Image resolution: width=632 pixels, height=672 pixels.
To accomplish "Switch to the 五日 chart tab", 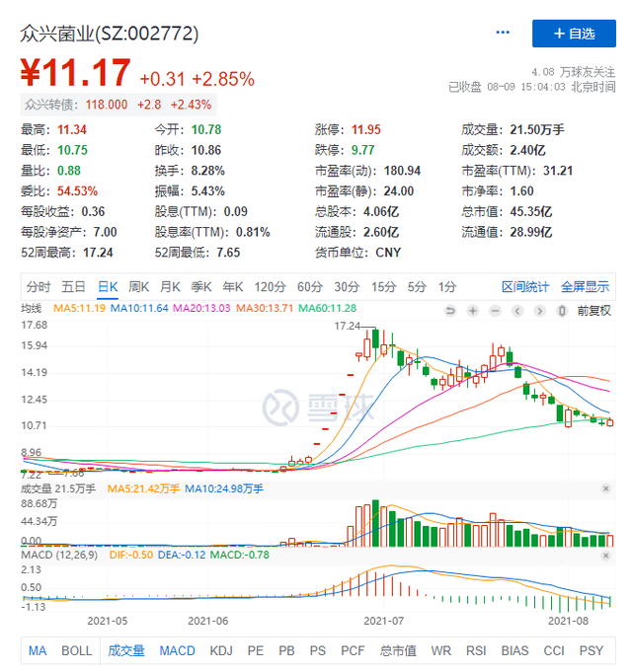I will (73, 287).
